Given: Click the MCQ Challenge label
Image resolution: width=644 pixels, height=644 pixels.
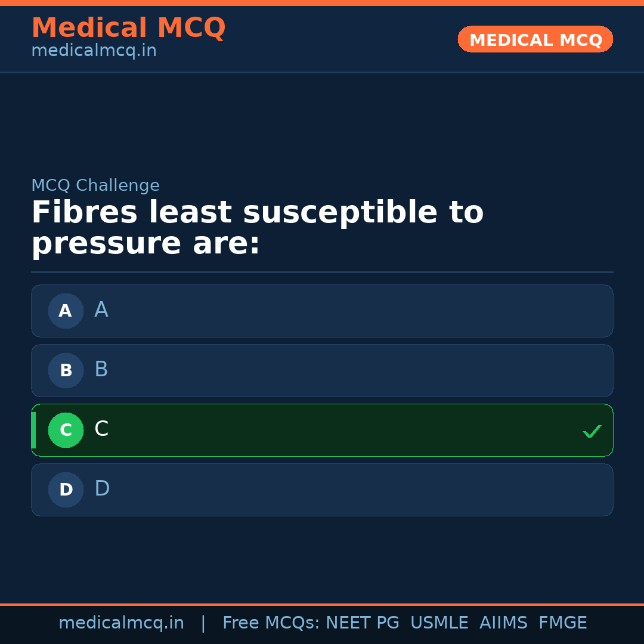Looking at the screenshot, I should click(x=95, y=185).
